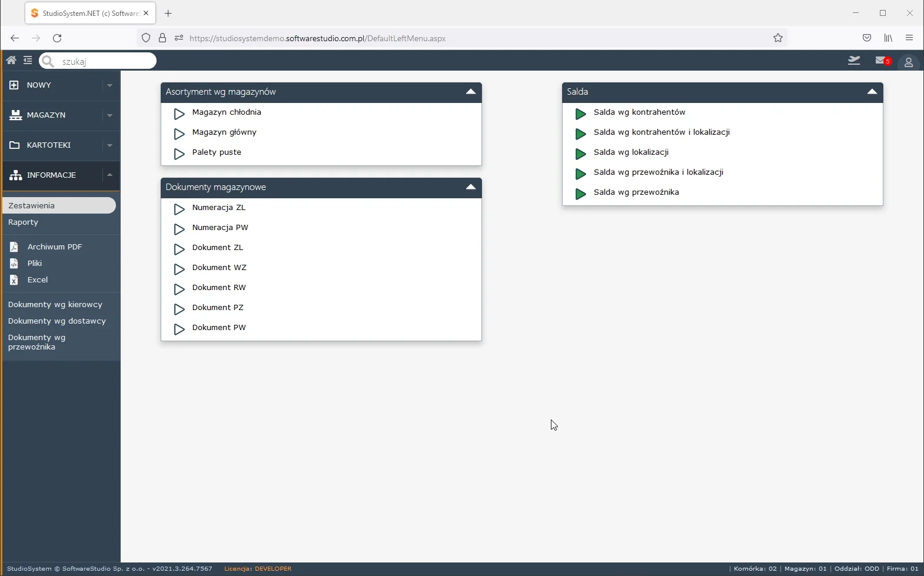Viewport: 924px width, 576px height.
Task: Collapse the Salda panel
Action: [872, 92]
